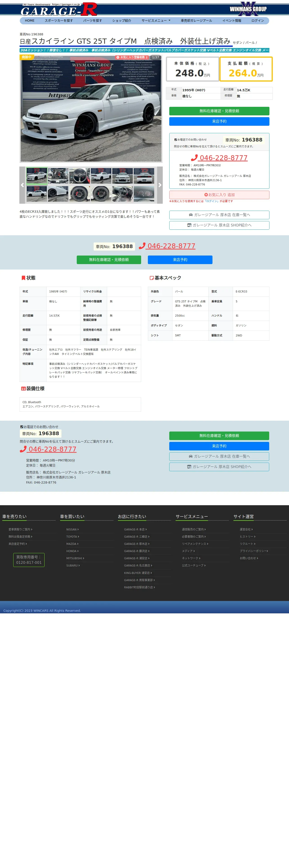Click the large phone number in bottom contact section
The width and height of the screenshot is (289, 868).
(x=48, y=449)
